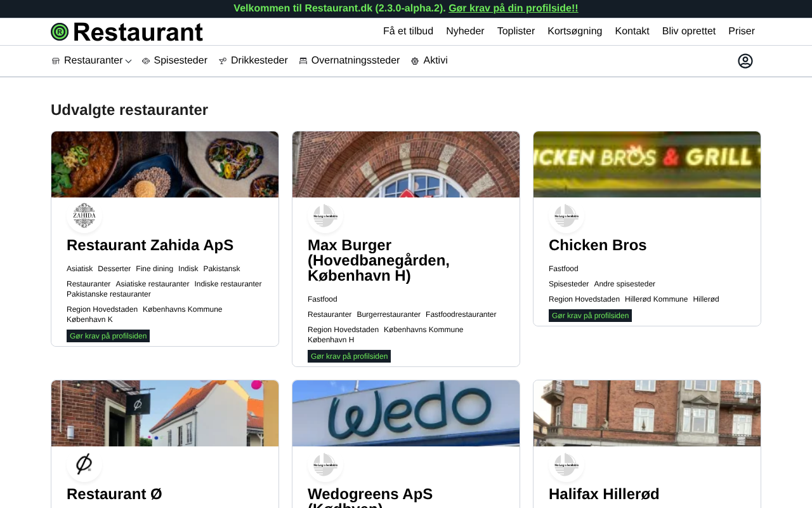Click the Restaurant Ø logo avatar
Viewport: 812px width, 508px height.
(84, 464)
